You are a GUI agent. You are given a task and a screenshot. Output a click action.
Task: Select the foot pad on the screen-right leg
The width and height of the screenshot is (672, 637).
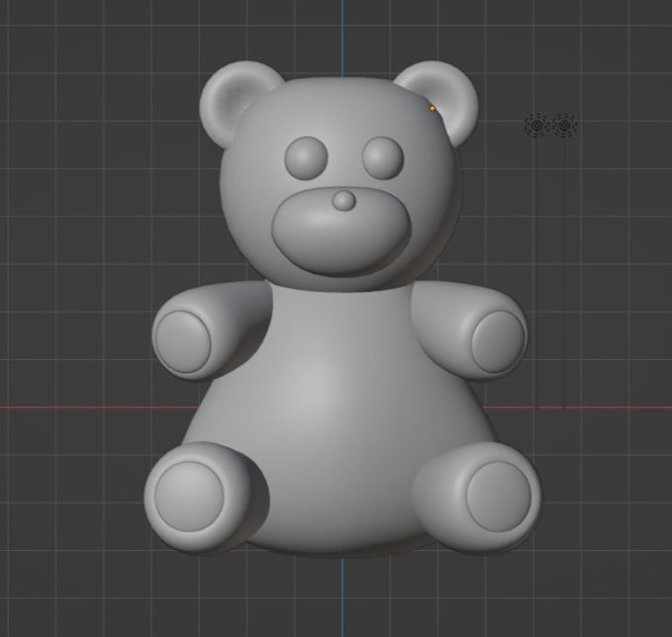[x=499, y=497]
